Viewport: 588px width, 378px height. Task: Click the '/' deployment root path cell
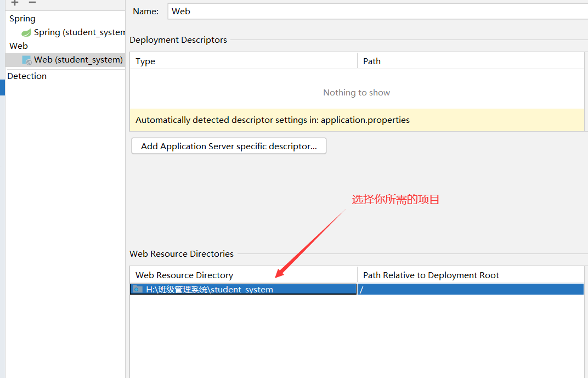pyautogui.click(x=471, y=289)
